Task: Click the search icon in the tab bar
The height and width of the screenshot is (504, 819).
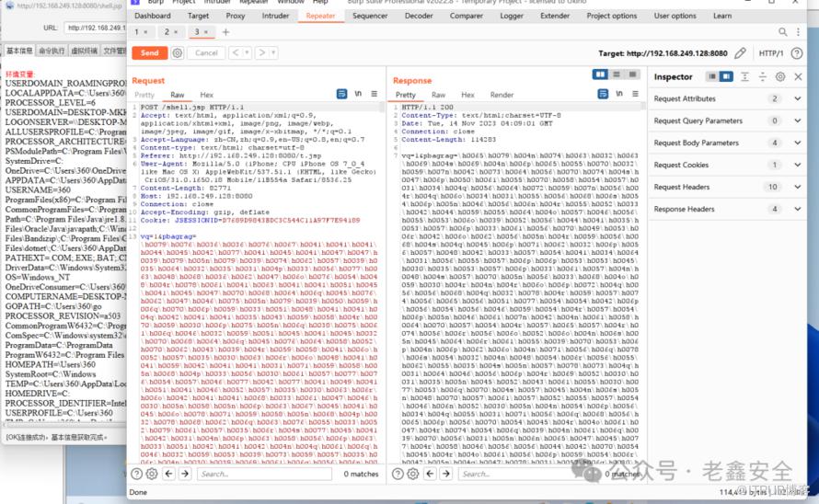Action: click(782, 31)
